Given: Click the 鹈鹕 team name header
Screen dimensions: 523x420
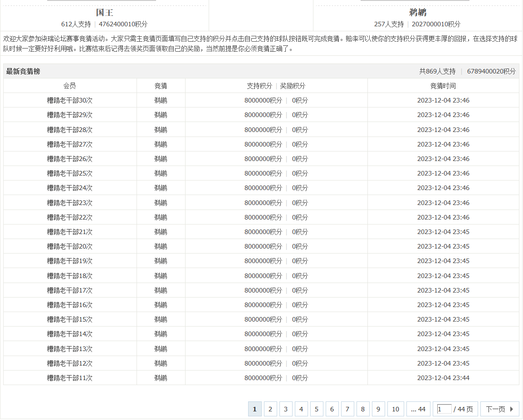Looking at the screenshot, I should 418,13.
